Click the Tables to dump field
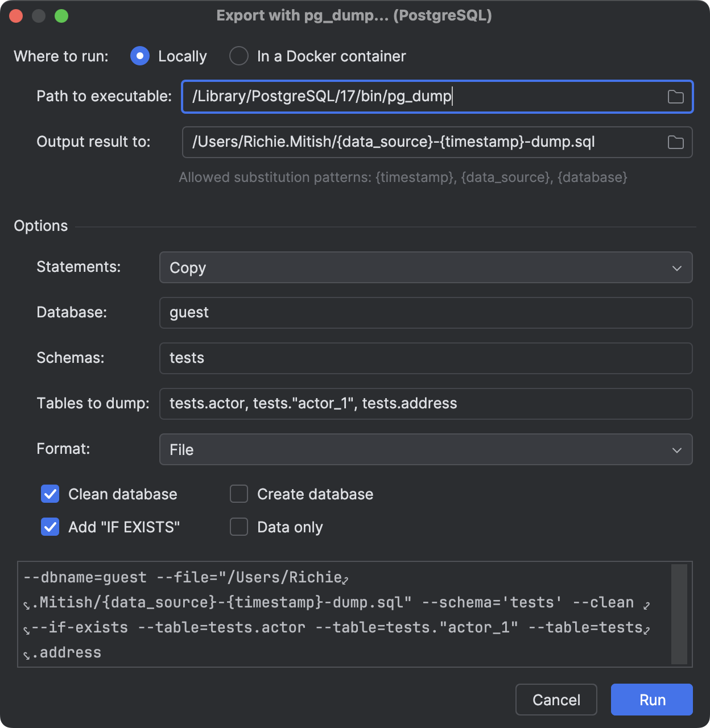Viewport: 710px width, 728px height. [x=426, y=403]
